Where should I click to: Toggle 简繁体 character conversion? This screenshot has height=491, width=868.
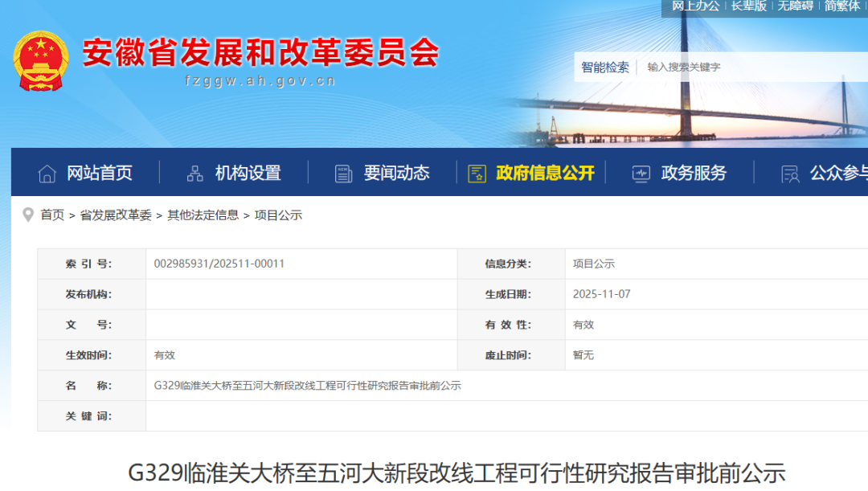(842, 6)
